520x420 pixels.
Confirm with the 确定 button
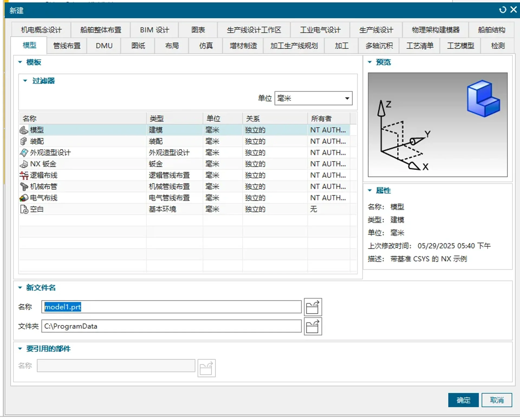pyautogui.click(x=463, y=400)
